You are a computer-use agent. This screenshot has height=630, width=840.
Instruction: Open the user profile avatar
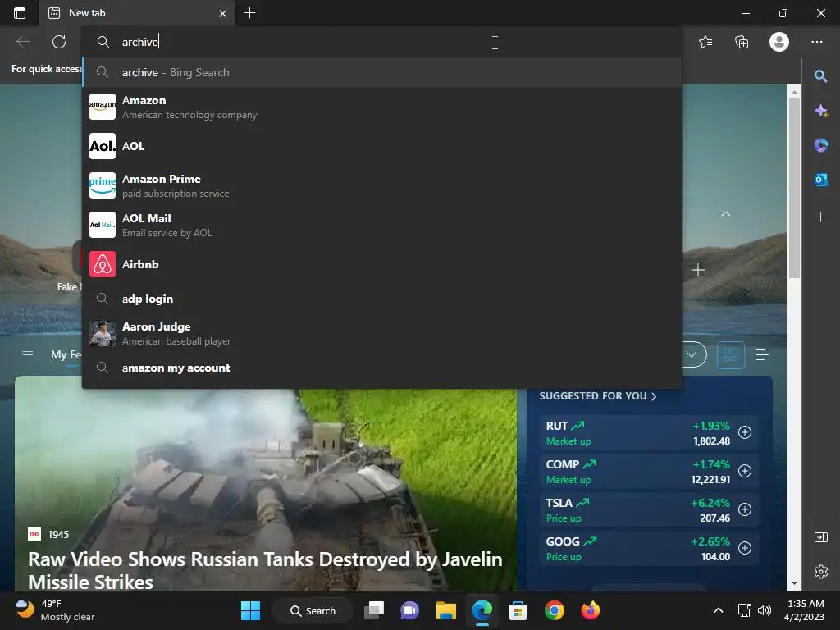779,42
